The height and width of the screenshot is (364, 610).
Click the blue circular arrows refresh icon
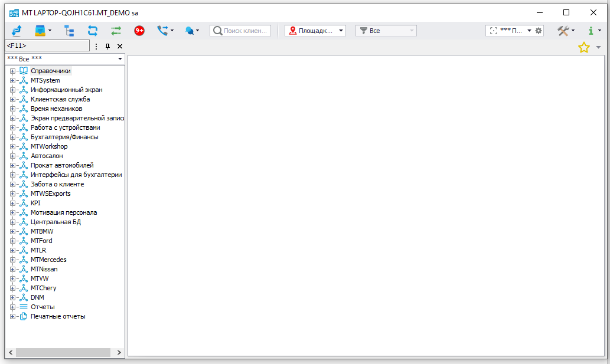[93, 31]
